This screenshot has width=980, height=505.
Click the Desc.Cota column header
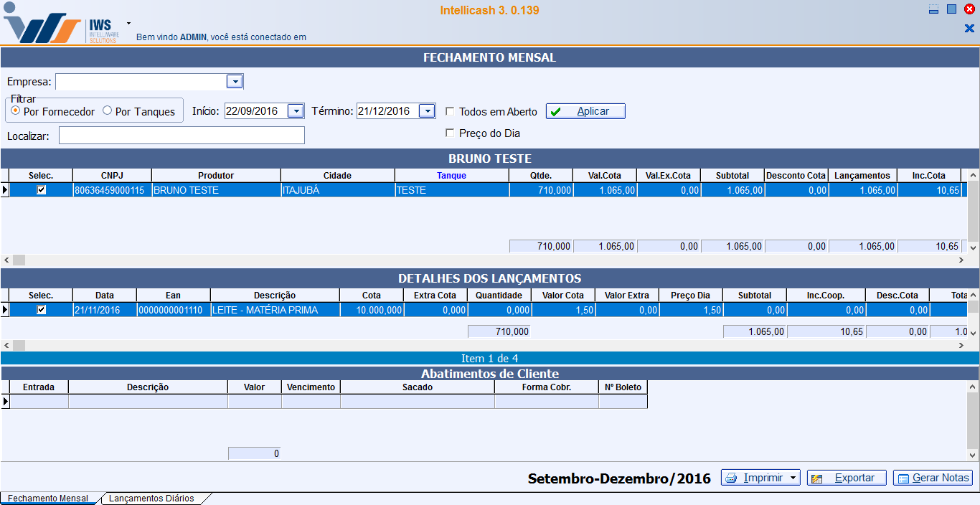point(897,296)
